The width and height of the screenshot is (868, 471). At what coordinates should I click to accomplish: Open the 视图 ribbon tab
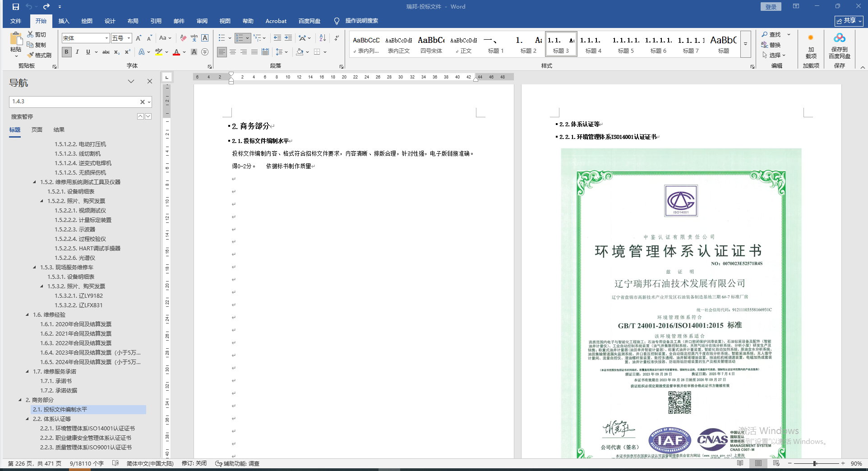(x=225, y=21)
